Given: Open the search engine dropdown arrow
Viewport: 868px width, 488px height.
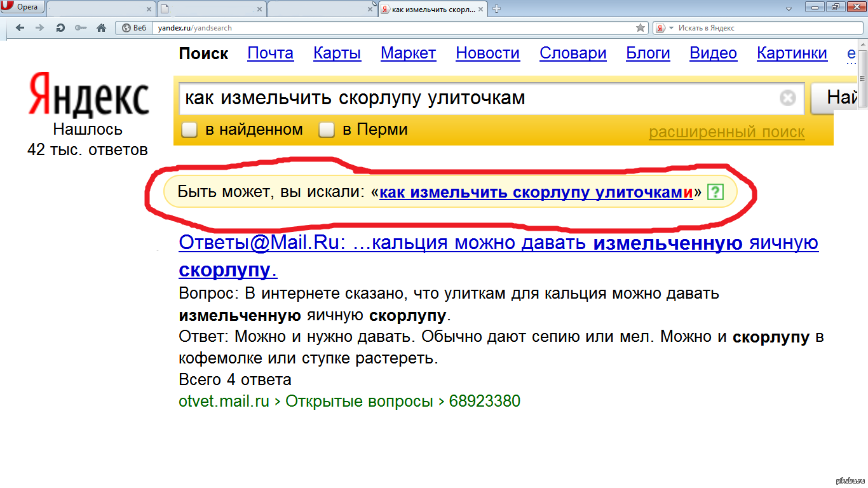Looking at the screenshot, I should 671,29.
